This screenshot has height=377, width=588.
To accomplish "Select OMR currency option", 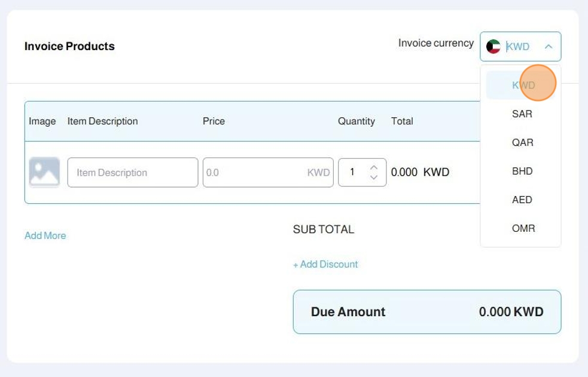I will pos(523,229).
